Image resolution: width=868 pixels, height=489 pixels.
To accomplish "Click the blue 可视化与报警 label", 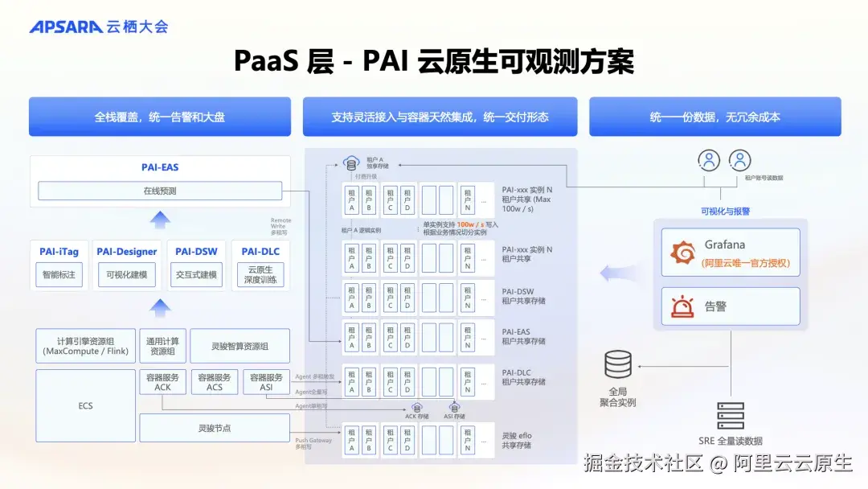I will (x=727, y=210).
